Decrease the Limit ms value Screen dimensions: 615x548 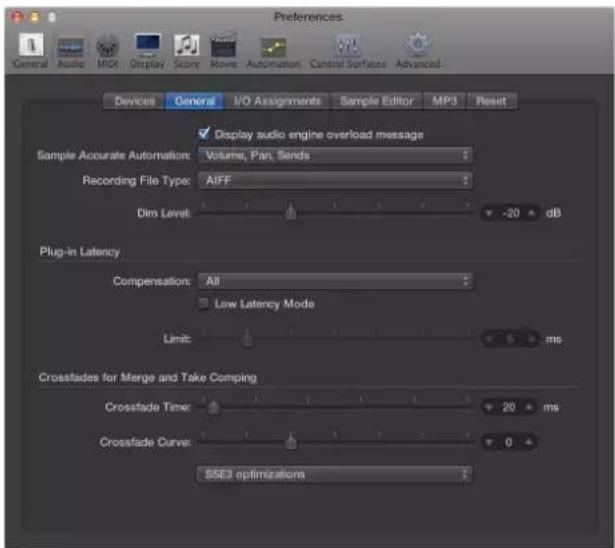click(x=489, y=339)
